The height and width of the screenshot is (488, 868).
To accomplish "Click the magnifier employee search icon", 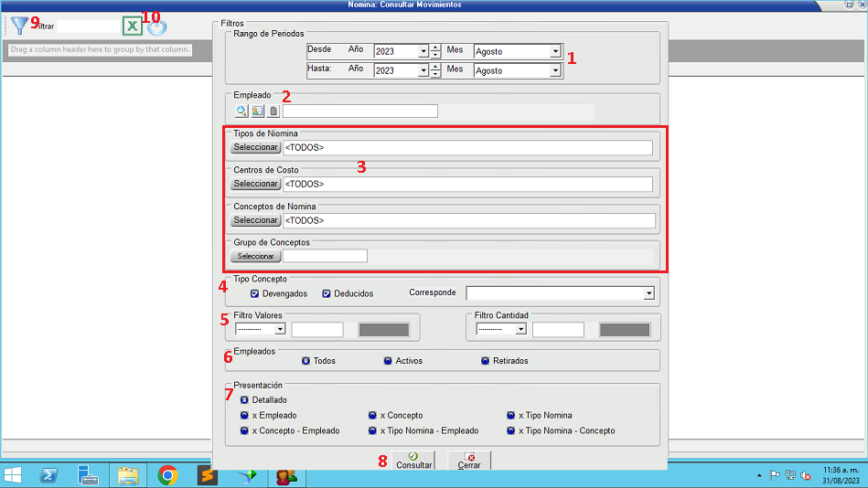I will tap(241, 111).
